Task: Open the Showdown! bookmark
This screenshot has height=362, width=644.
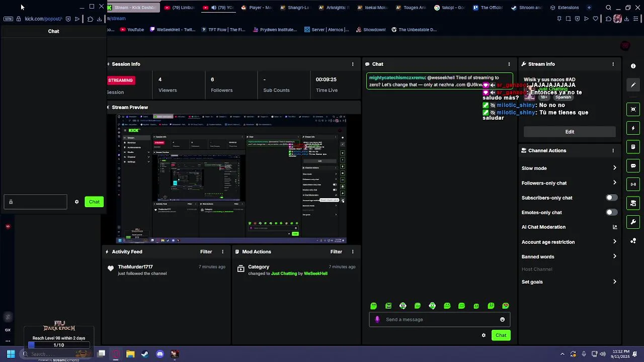Action: (370, 30)
